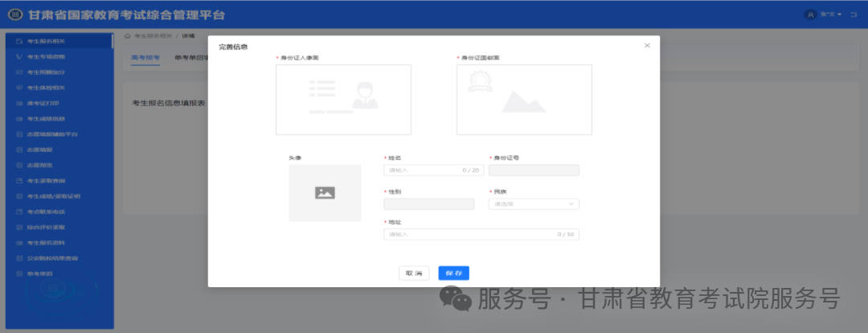Screen dimensions: 868x333
Task: Click the 考生报名相关 sidebar icon
Action: tap(19, 41)
